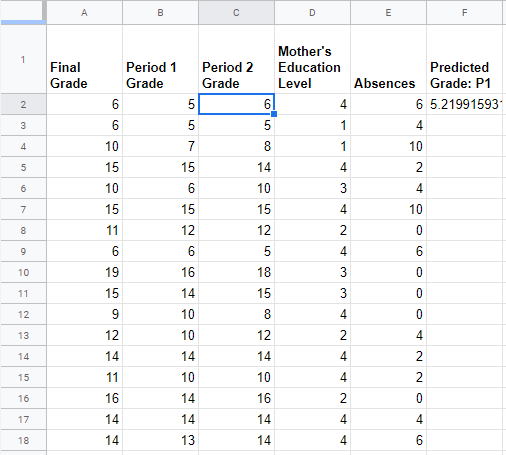Click cell C9 with value 5
This screenshot has width=506, height=455.
coord(236,251)
